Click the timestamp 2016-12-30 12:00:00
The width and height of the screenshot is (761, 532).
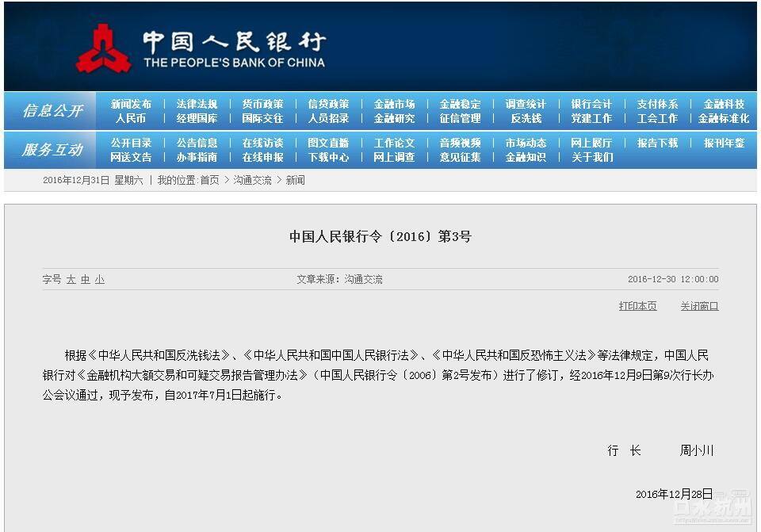pos(673,279)
